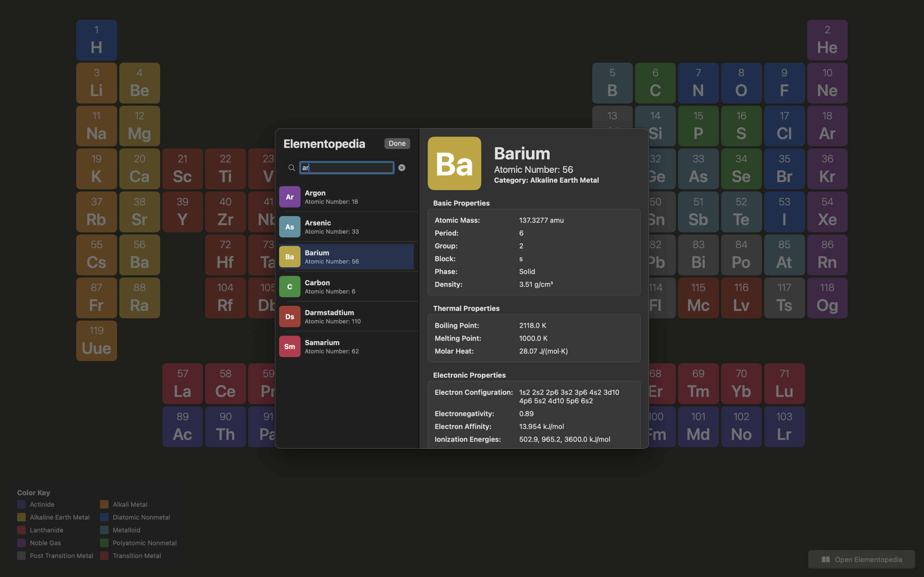Click the Noble Gas color swatch
924x577 pixels.
(x=21, y=543)
